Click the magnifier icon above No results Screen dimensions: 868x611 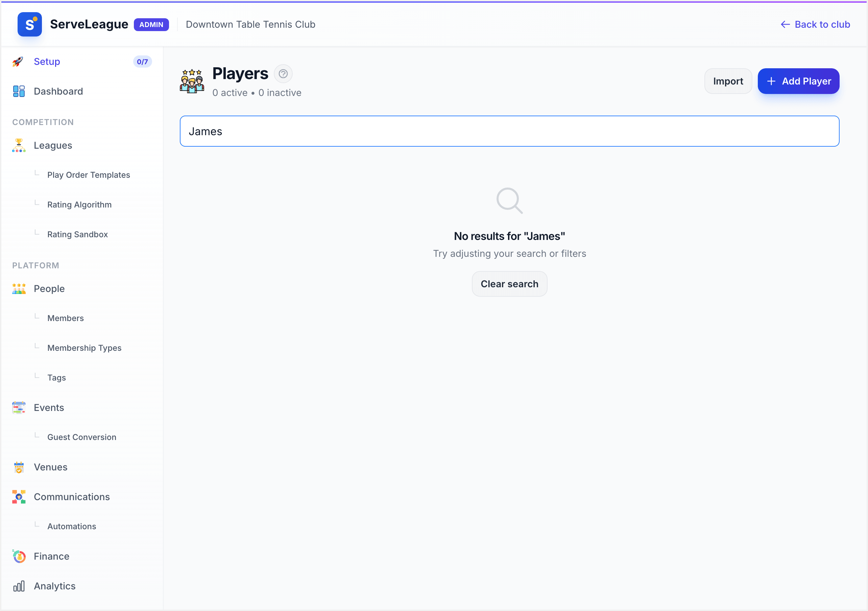[510, 201]
